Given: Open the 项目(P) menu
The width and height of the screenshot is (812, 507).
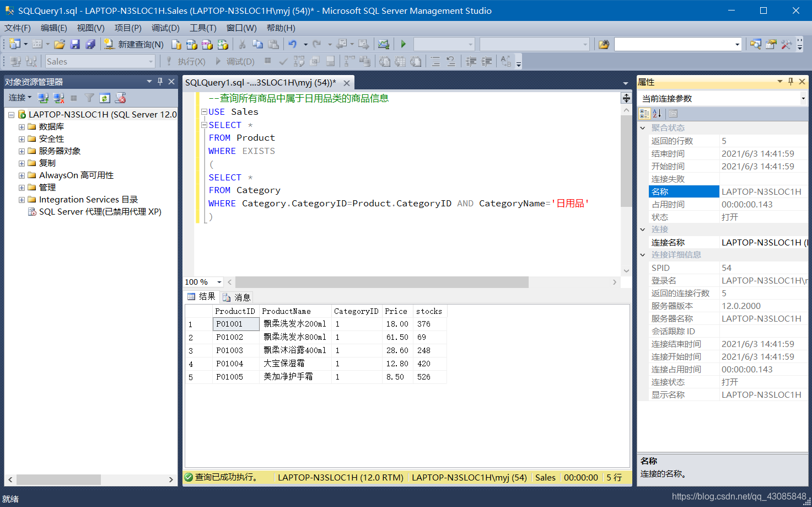Looking at the screenshot, I should coord(128,28).
